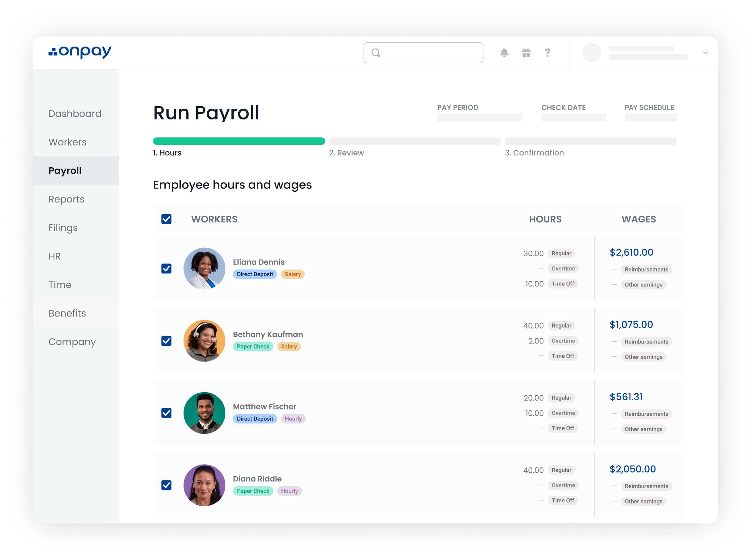Click the gift/rewards icon in toolbar
Image resolution: width=756 pixels, height=558 pixels.
(527, 53)
